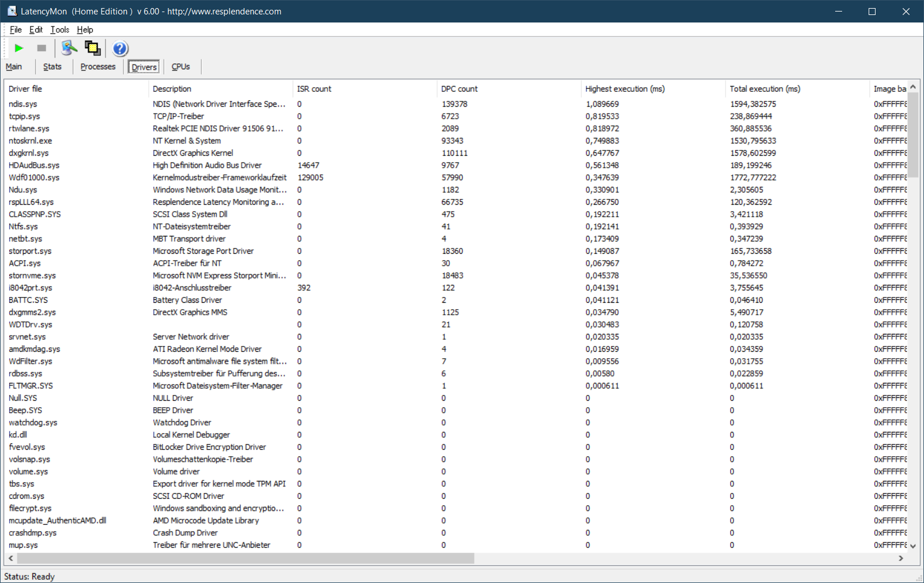
Task: Select the mcupdate_AuthenticAMD.dll row
Action: pos(456,521)
